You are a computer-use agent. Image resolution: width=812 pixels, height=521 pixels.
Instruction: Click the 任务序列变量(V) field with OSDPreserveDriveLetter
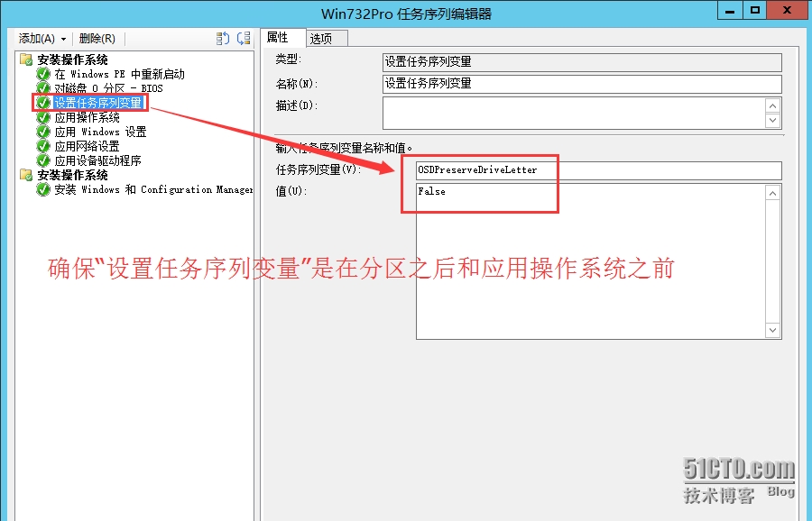pos(599,170)
